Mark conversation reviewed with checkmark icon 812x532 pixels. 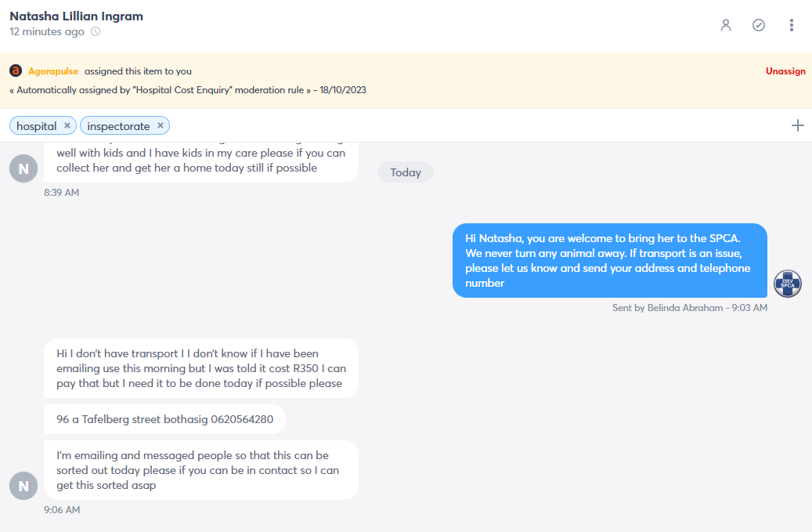click(x=759, y=25)
